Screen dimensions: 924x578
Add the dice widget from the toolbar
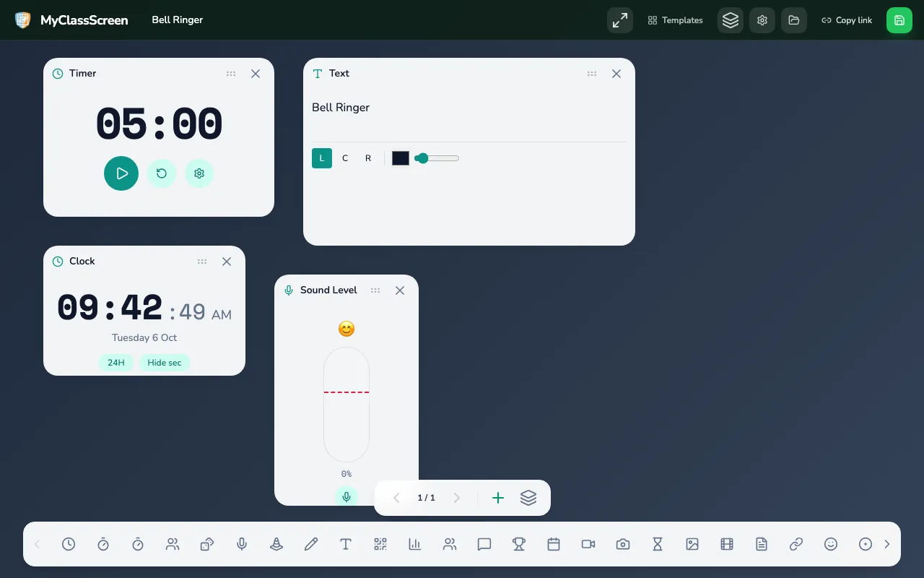(x=207, y=544)
